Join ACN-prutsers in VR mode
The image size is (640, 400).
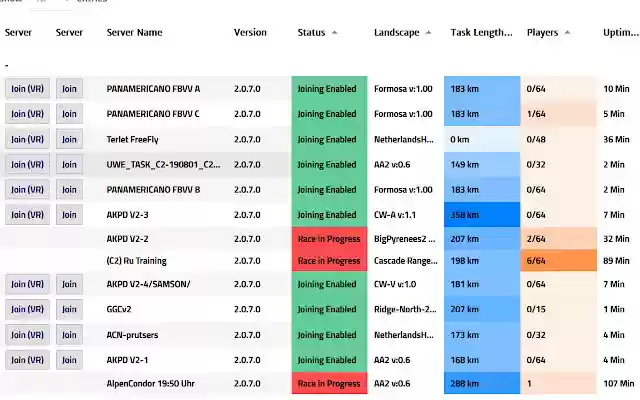27,335
